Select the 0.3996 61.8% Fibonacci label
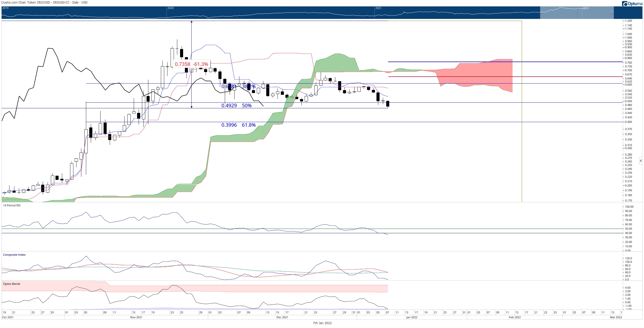 coord(238,125)
